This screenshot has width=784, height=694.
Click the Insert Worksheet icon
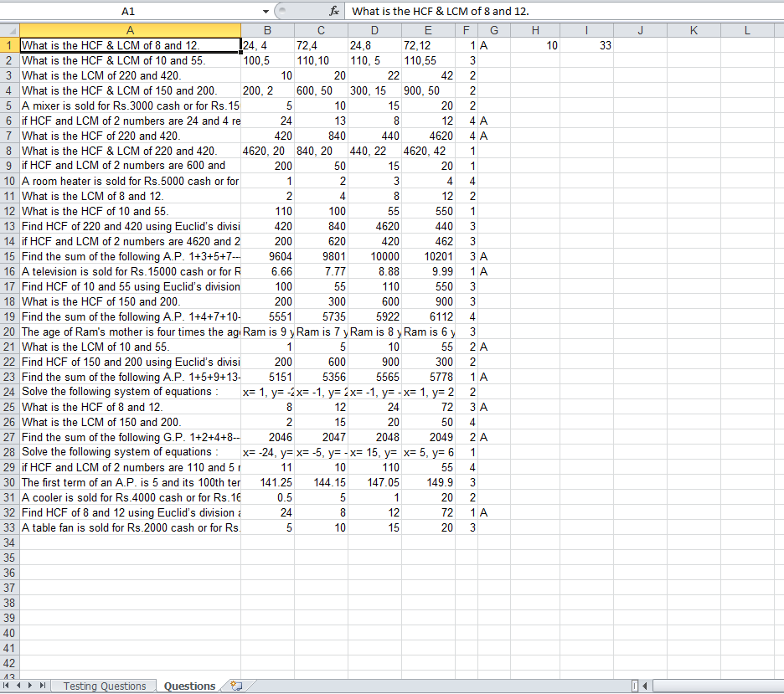[x=236, y=686]
